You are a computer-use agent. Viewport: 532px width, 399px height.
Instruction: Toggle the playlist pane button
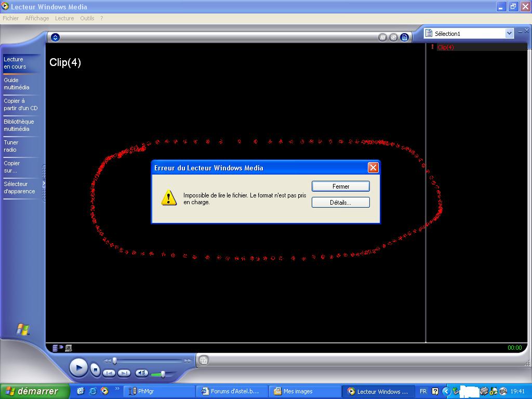404,37
